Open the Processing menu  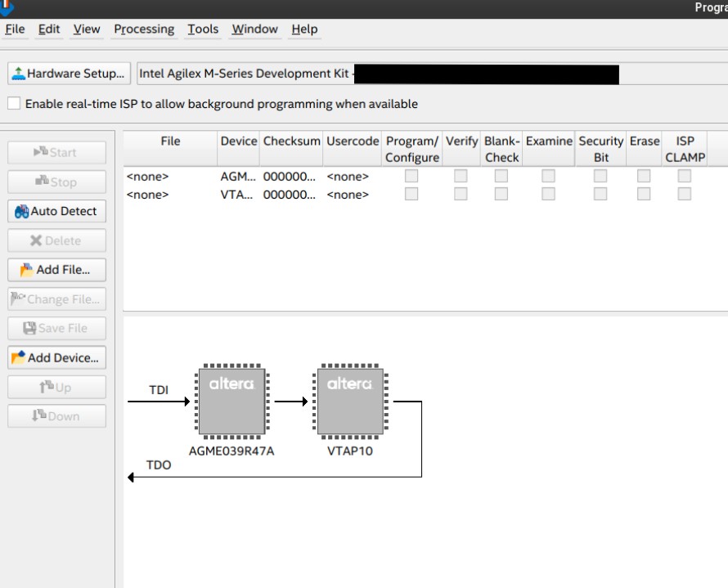pos(144,29)
